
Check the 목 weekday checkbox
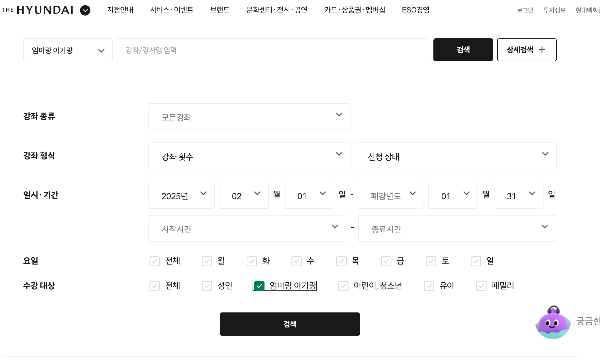pyautogui.click(x=341, y=261)
